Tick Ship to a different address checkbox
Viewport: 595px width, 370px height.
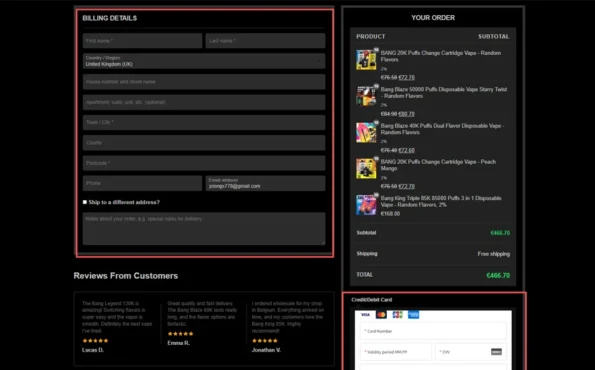pyautogui.click(x=85, y=202)
